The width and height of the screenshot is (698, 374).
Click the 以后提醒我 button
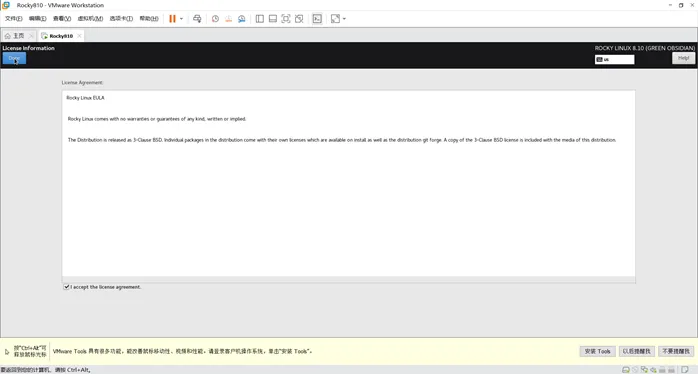pyautogui.click(x=637, y=351)
